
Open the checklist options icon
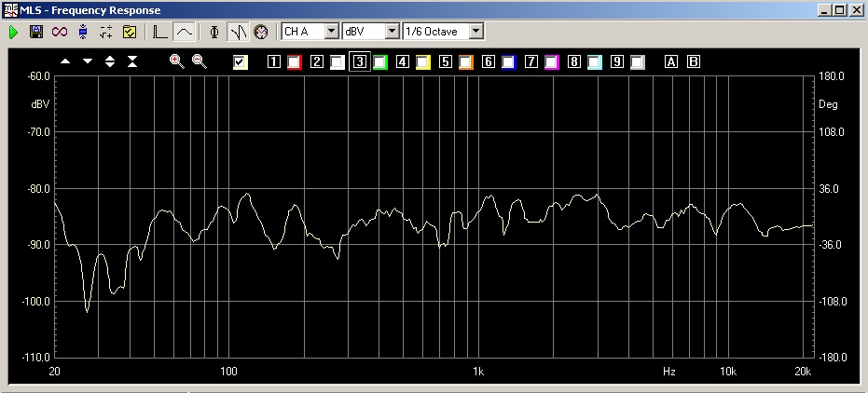click(x=130, y=32)
